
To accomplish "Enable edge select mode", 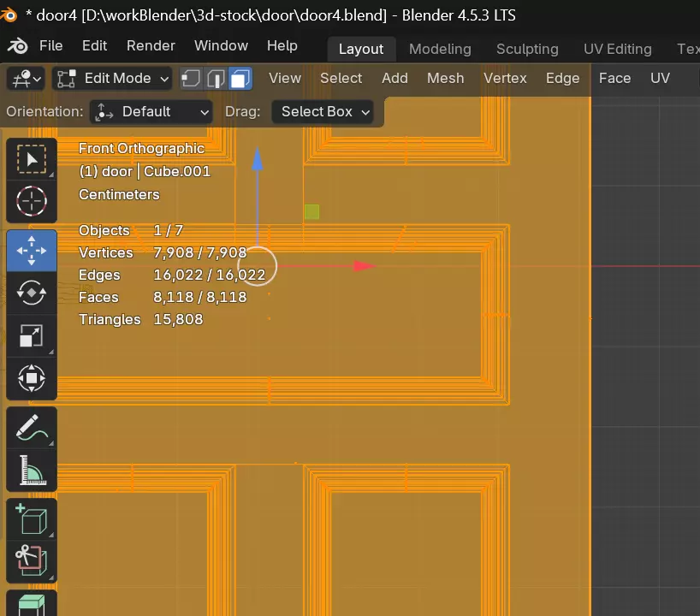I will pyautogui.click(x=216, y=79).
